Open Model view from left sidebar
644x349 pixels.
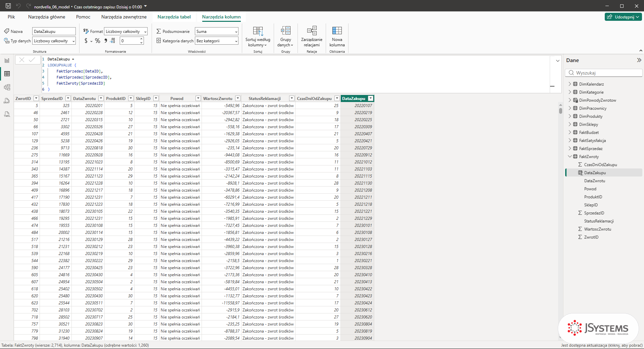pyautogui.click(x=7, y=87)
